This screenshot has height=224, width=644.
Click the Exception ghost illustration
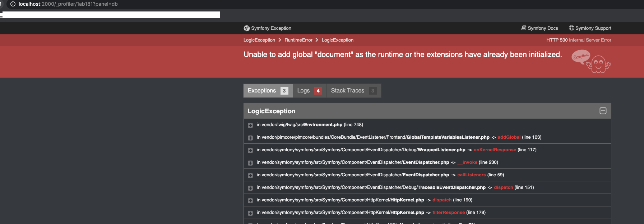(x=591, y=62)
